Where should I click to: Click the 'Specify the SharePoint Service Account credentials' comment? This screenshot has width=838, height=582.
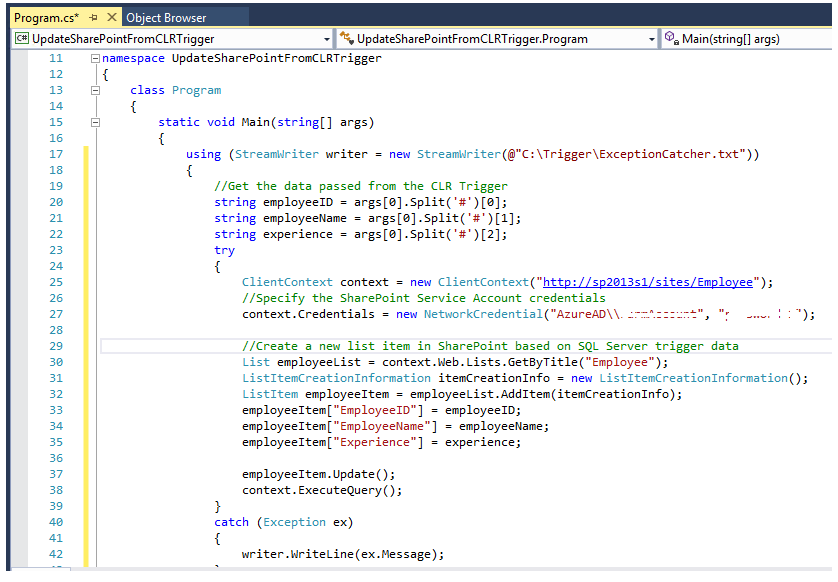[x=424, y=298]
